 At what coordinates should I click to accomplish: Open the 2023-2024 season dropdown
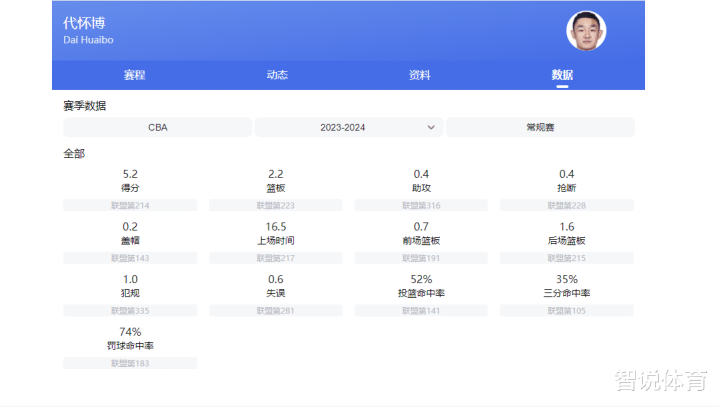click(349, 127)
